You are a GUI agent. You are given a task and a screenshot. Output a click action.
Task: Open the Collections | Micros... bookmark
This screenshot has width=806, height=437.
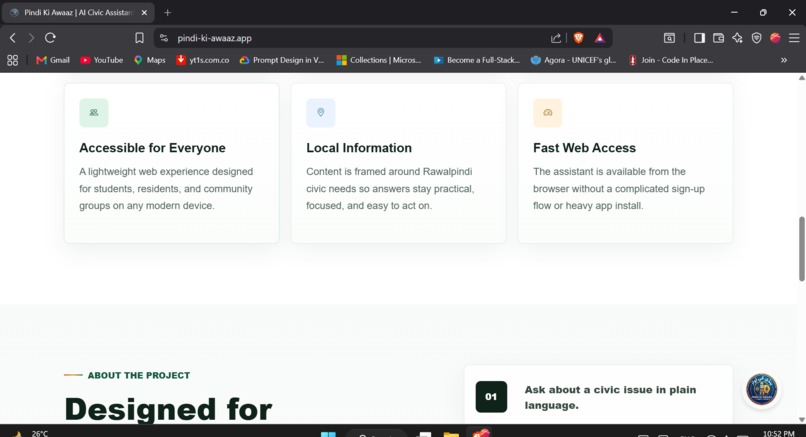379,60
